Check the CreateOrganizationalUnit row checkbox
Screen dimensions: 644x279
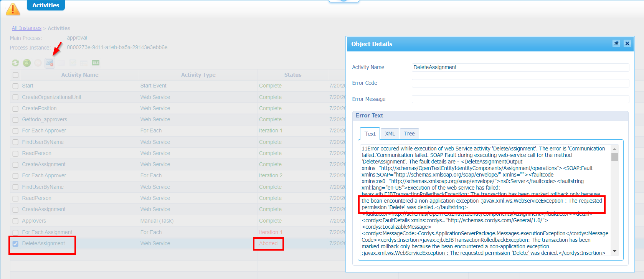pos(15,97)
